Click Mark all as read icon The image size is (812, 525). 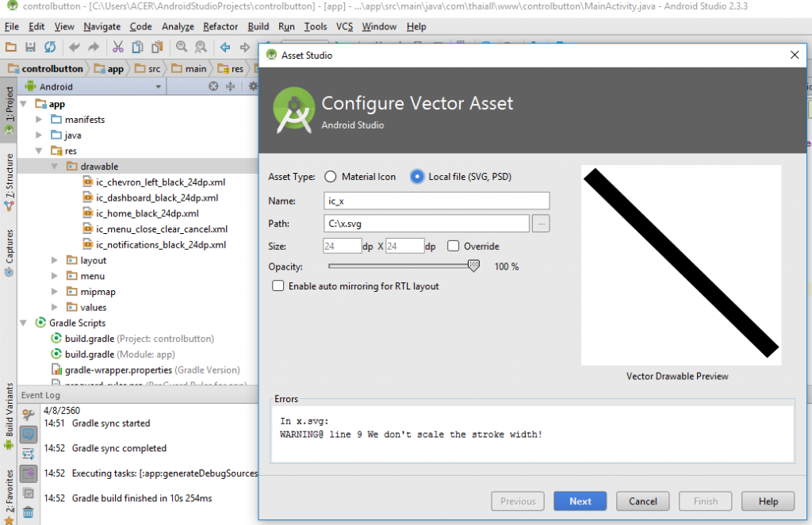tap(29, 493)
